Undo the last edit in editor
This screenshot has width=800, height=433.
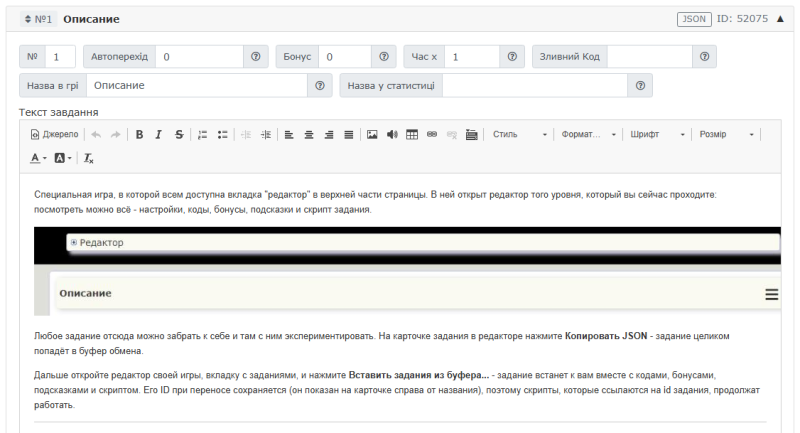pyautogui.click(x=96, y=135)
